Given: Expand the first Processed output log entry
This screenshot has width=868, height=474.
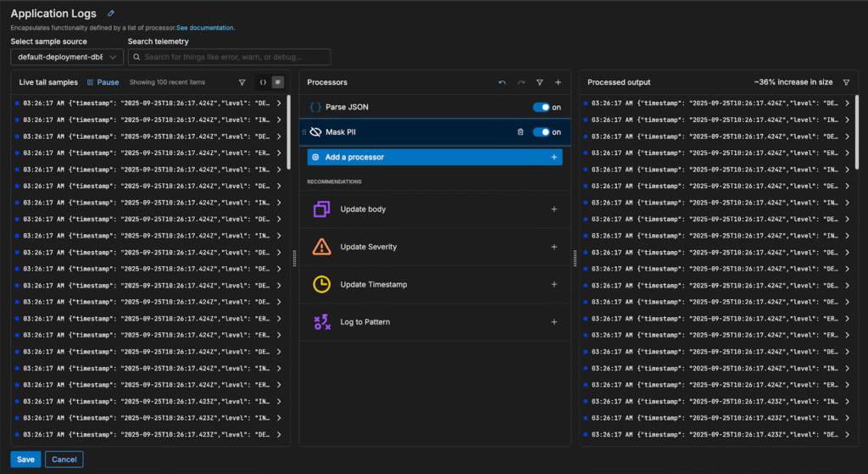Looking at the screenshot, I should (846, 103).
